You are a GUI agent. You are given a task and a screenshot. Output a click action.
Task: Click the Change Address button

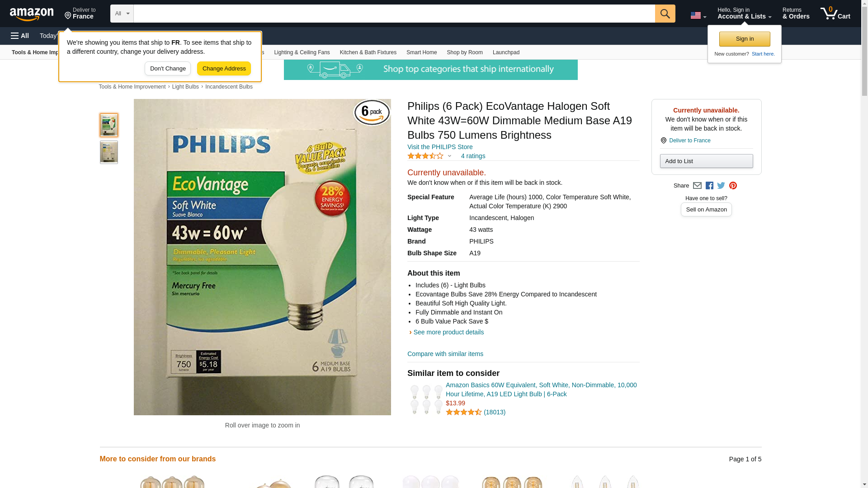tap(224, 69)
